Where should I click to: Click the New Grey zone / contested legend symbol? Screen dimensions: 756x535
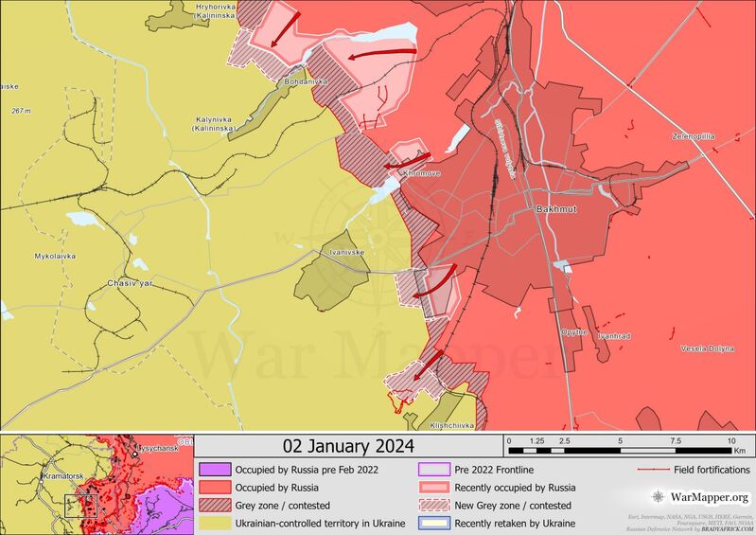click(x=432, y=506)
